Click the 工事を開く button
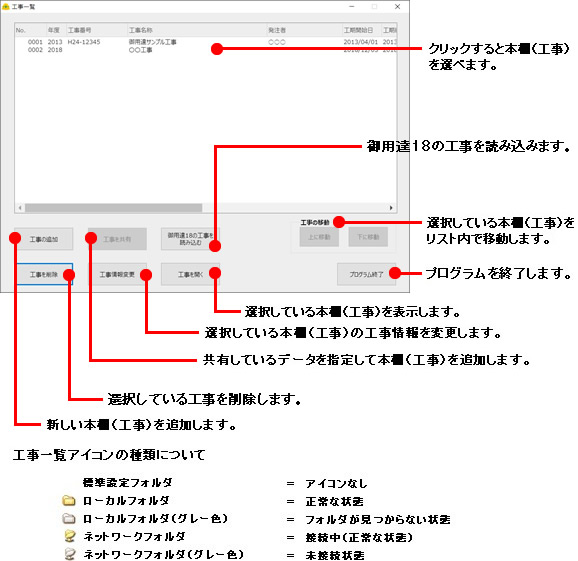 pyautogui.click(x=190, y=274)
